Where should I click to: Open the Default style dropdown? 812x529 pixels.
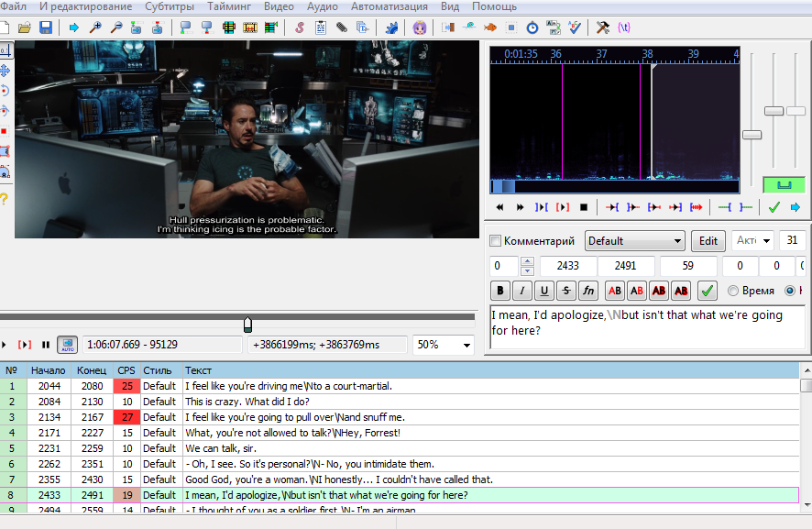point(635,241)
